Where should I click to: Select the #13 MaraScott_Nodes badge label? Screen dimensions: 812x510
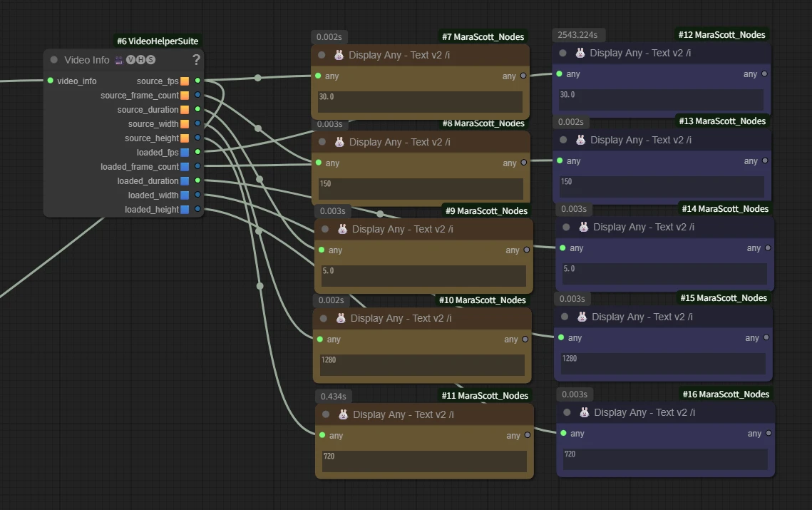tap(722, 121)
